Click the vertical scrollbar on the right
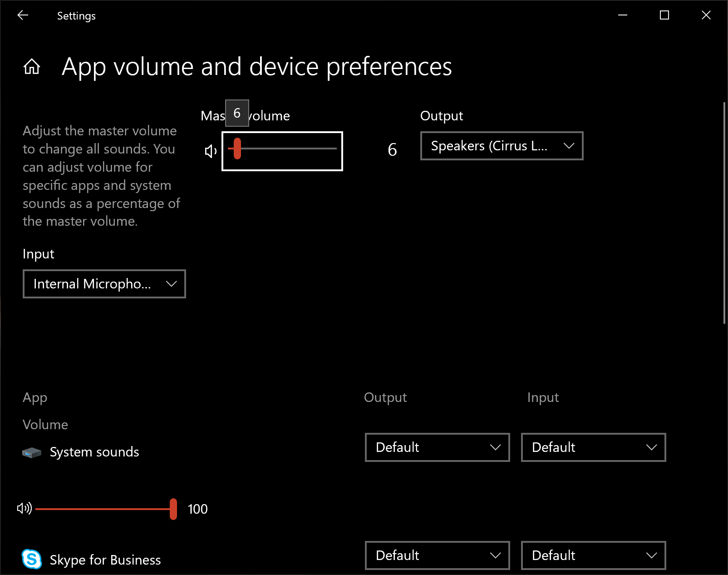This screenshot has height=575, width=728. point(724,213)
